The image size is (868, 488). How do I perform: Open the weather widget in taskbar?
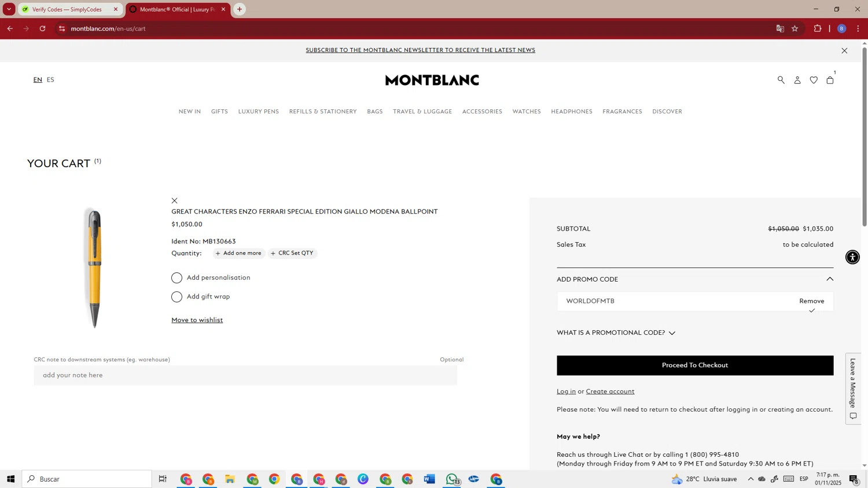704,479
